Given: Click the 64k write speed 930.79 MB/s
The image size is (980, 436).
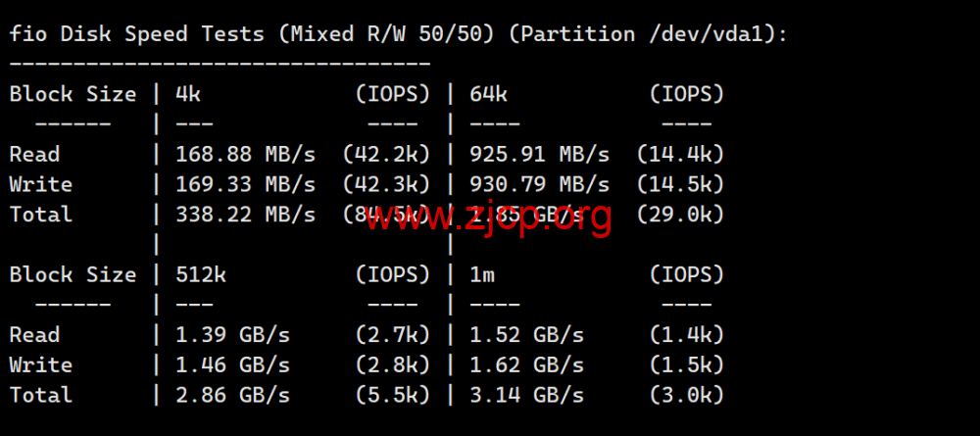Looking at the screenshot, I should (x=539, y=184).
